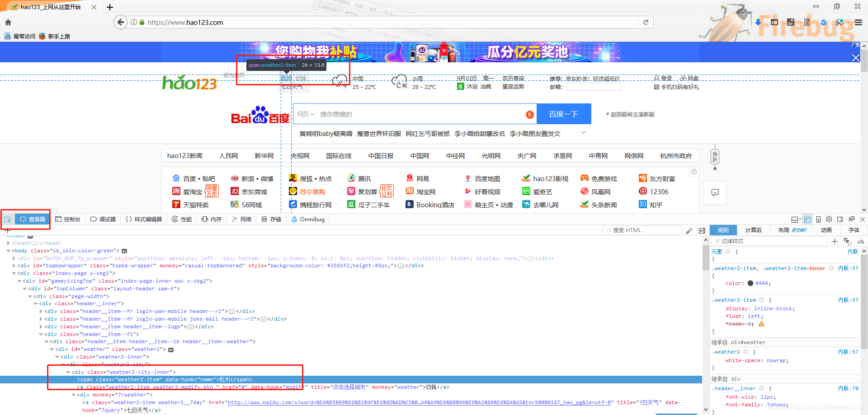The height and width of the screenshot is (415, 868).
Task: Toggle the split console icon
Action: click(x=807, y=219)
